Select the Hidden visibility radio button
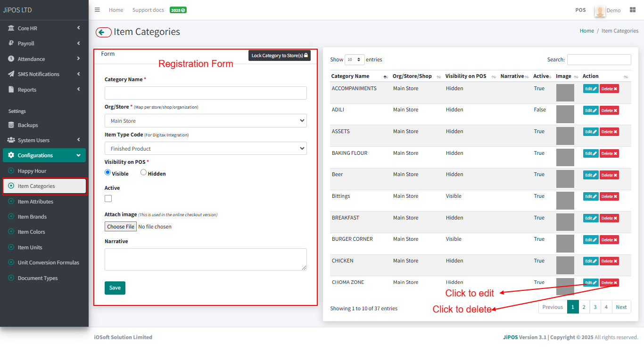Screen dimensions: 644x347 143,173
